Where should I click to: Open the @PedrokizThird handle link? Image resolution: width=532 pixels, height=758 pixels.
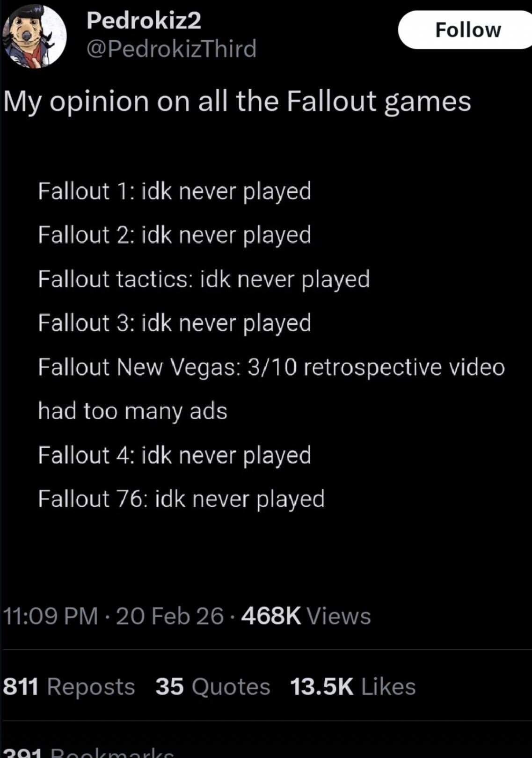tap(171, 49)
